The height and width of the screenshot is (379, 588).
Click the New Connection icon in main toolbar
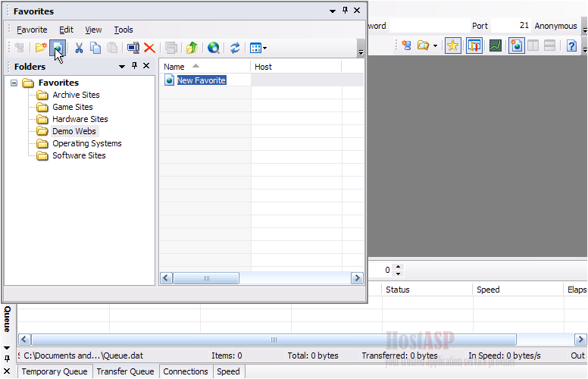coord(406,45)
